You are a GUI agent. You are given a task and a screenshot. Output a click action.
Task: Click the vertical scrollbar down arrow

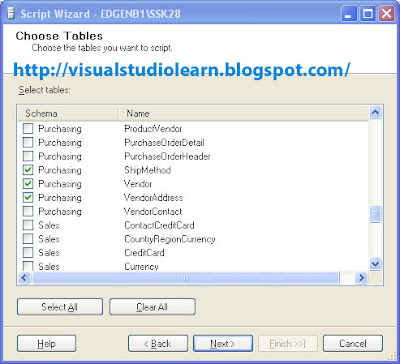coord(375,264)
